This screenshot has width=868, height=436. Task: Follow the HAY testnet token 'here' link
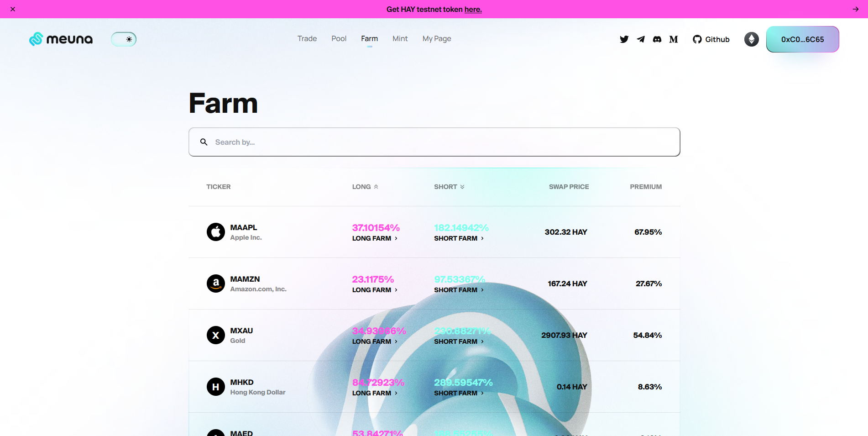473,9
